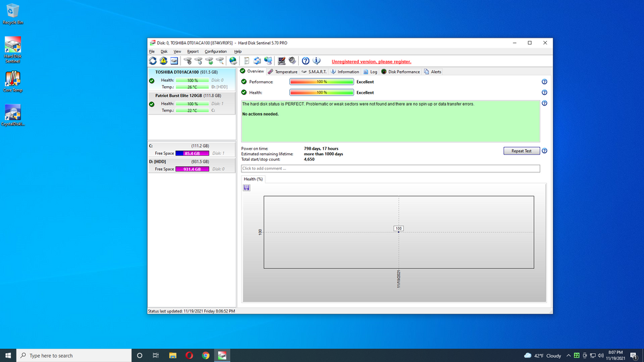Viewport: 644px width, 362px height.
Task: Click the blue info (i) toolbar icon
Action: [316, 61]
